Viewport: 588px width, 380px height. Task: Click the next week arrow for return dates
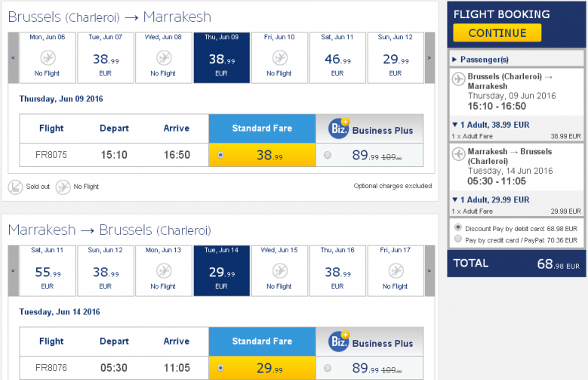tap(429, 270)
